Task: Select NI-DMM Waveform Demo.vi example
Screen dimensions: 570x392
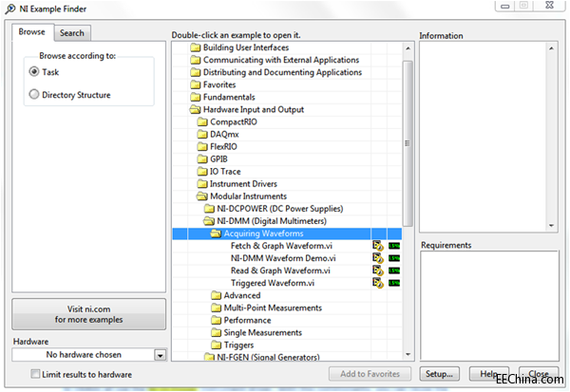Action: tap(283, 258)
